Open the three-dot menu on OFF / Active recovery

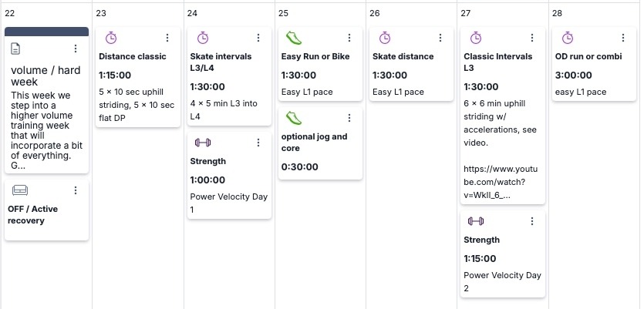76,190
